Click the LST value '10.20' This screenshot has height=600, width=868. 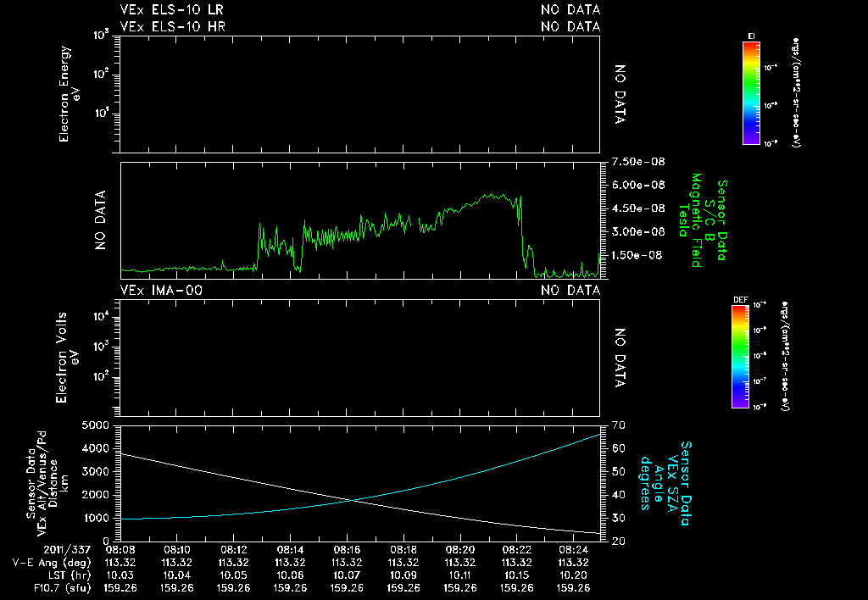point(574,575)
